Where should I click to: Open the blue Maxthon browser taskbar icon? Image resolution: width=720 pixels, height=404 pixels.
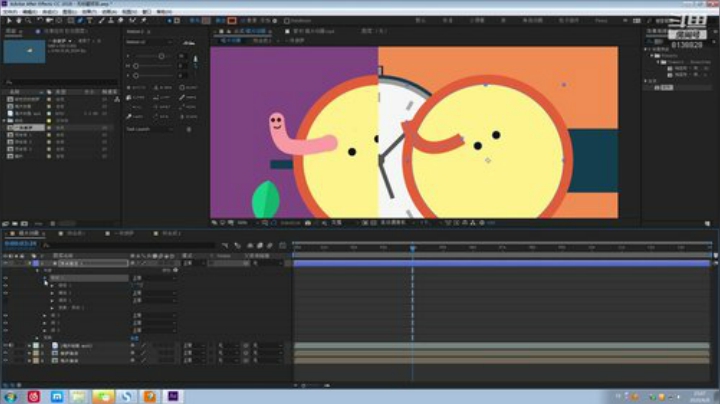(x=57, y=396)
